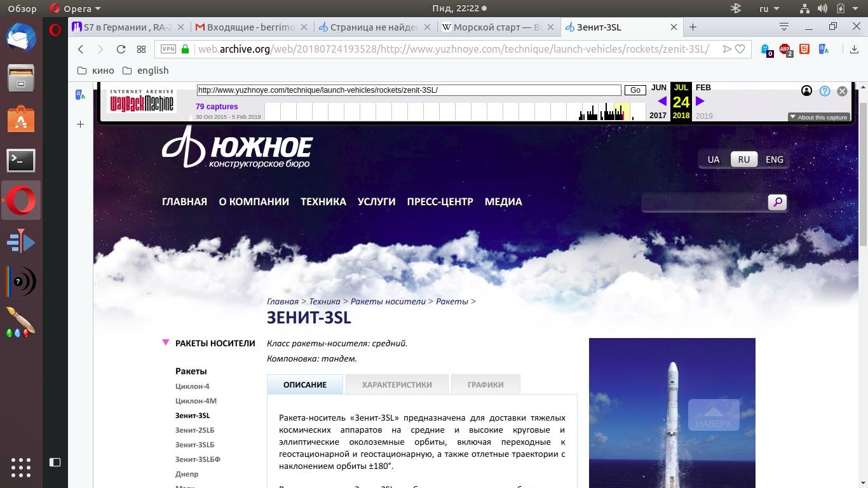The height and width of the screenshot is (488, 868).
Task: Reload the page with the refresh icon
Action: coord(121,50)
